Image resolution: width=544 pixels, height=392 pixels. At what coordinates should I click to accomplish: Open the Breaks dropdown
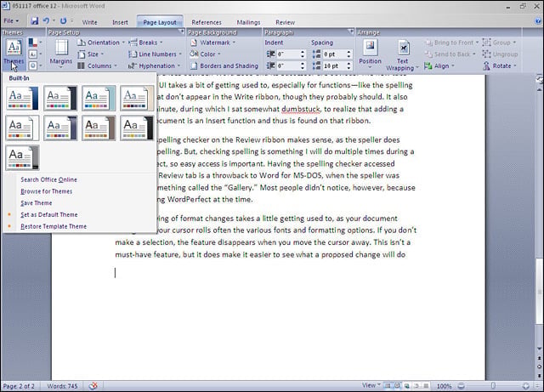pos(145,43)
